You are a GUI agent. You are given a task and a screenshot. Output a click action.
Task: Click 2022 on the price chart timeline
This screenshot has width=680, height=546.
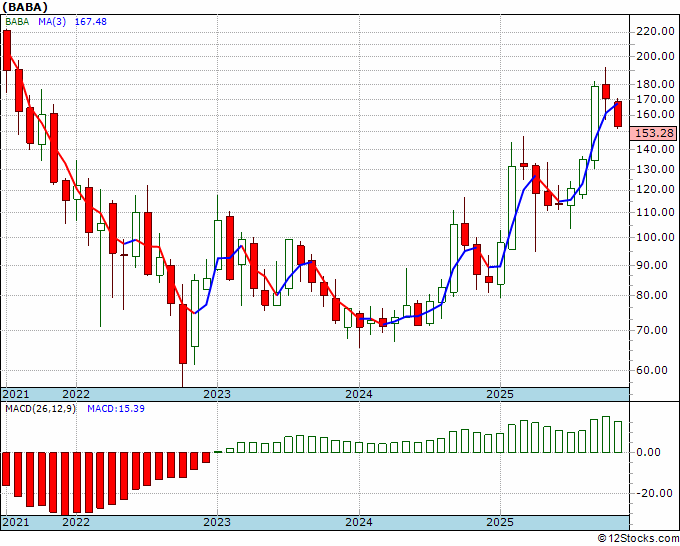76,394
